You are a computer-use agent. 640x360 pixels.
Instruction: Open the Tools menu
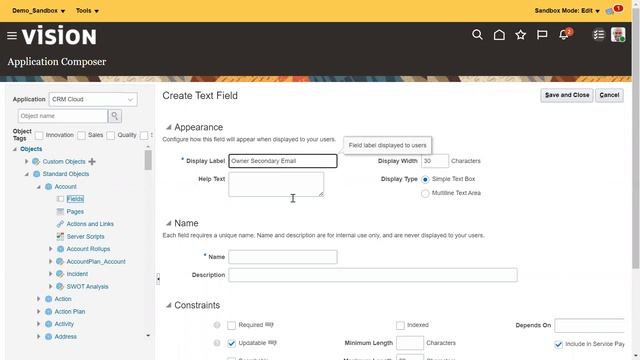pyautogui.click(x=87, y=11)
